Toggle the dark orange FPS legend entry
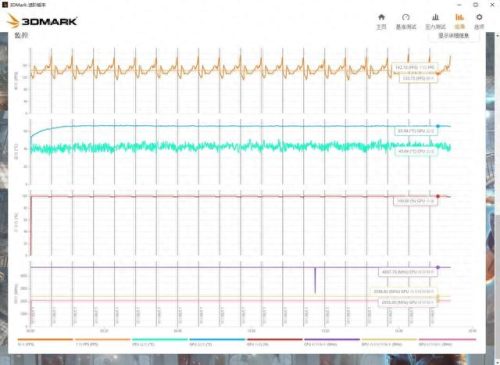 pos(45,342)
